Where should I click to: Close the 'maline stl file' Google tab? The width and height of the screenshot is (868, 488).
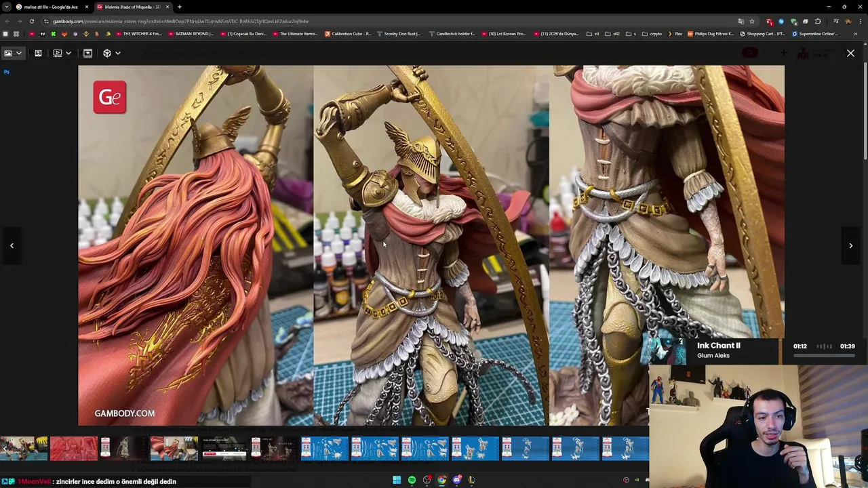tap(87, 7)
